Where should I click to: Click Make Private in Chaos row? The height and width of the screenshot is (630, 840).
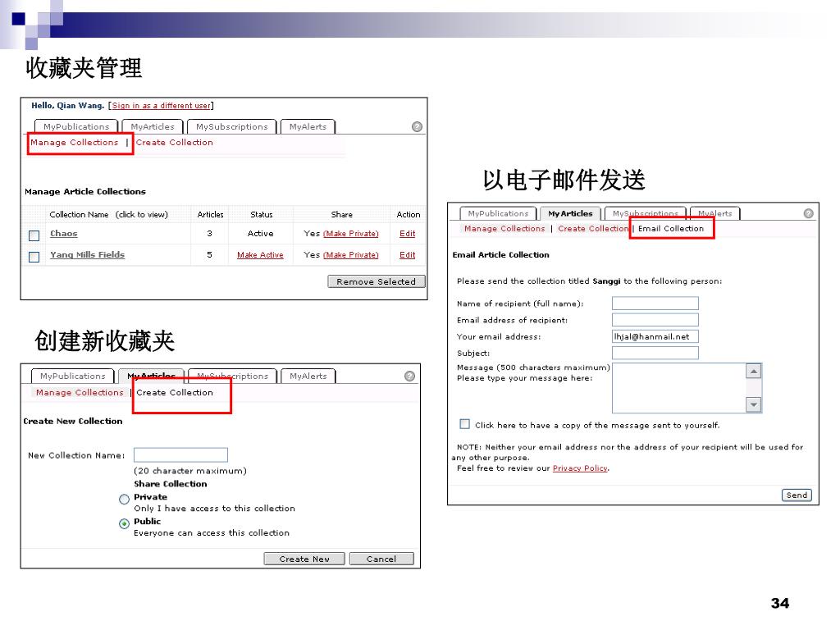pyautogui.click(x=351, y=234)
